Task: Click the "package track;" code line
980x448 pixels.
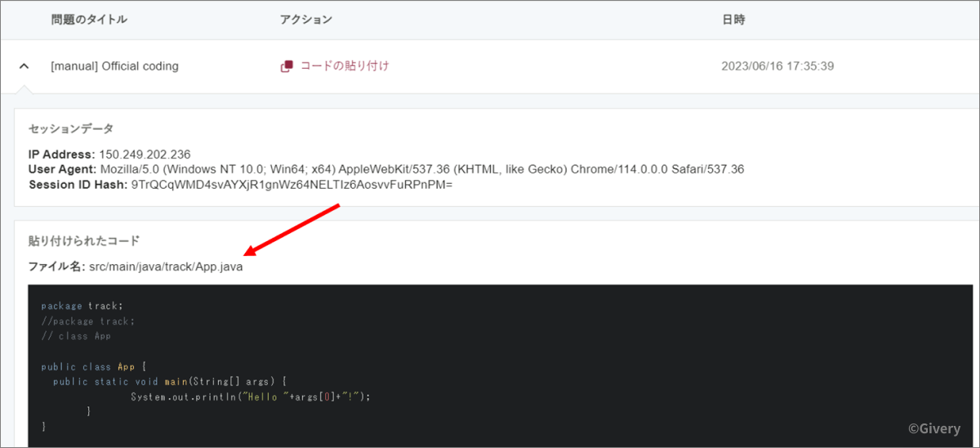Action: click(82, 306)
